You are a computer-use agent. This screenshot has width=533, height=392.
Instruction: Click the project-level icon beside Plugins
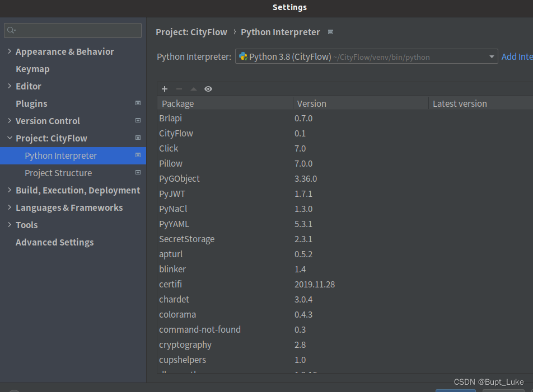pos(138,103)
